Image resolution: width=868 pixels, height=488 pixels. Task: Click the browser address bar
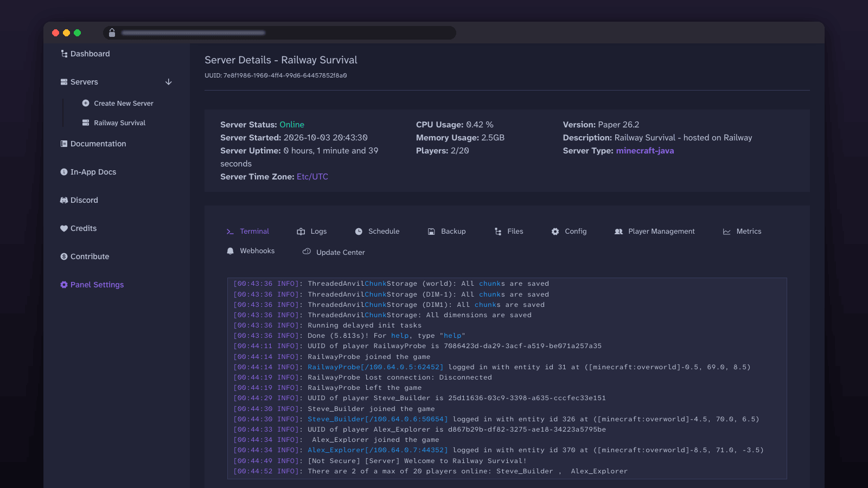pos(279,33)
